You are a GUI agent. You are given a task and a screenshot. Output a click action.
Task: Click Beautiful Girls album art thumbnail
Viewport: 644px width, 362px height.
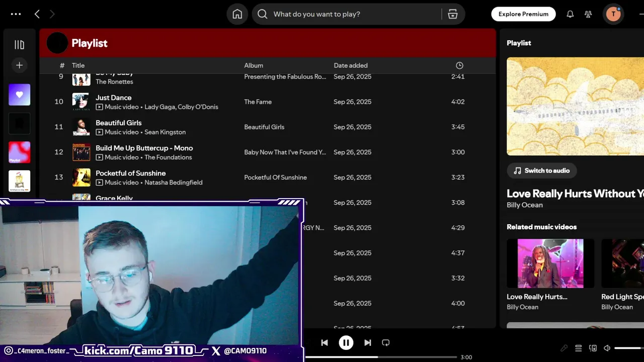click(x=81, y=127)
